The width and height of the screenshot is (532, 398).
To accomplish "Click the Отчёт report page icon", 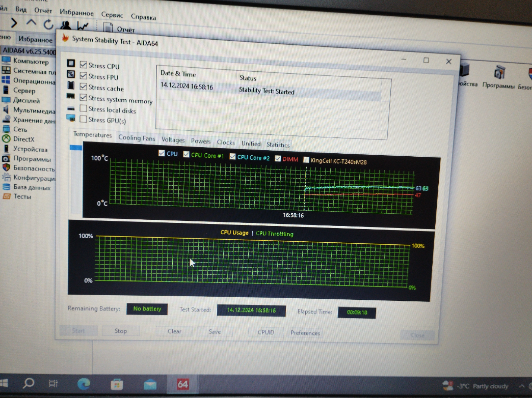I will (108, 27).
